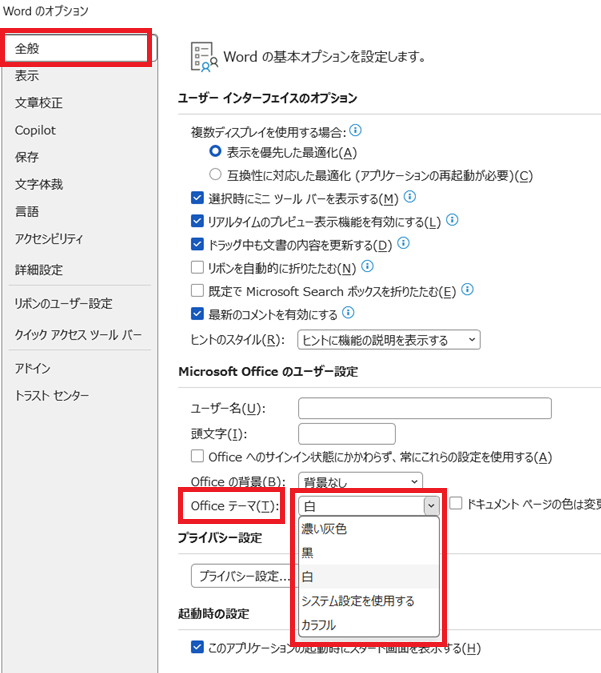Go to Copilot options category
This screenshot has width=601, height=673.
point(35,130)
